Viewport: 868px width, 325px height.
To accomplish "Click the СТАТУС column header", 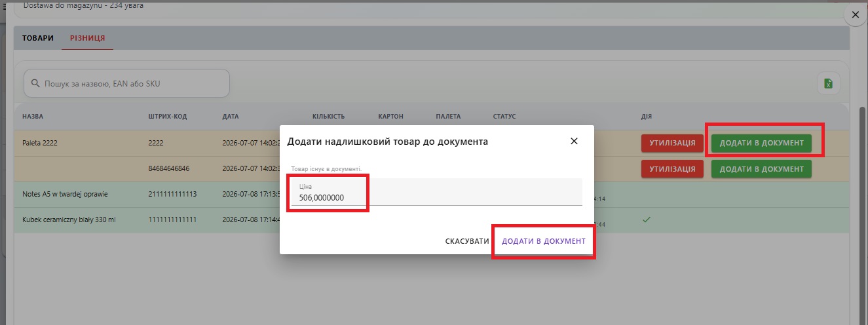I will click(x=504, y=117).
